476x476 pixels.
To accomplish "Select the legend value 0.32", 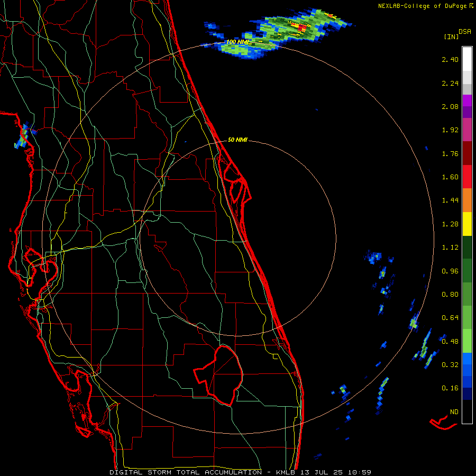I will pyautogui.click(x=450, y=365).
